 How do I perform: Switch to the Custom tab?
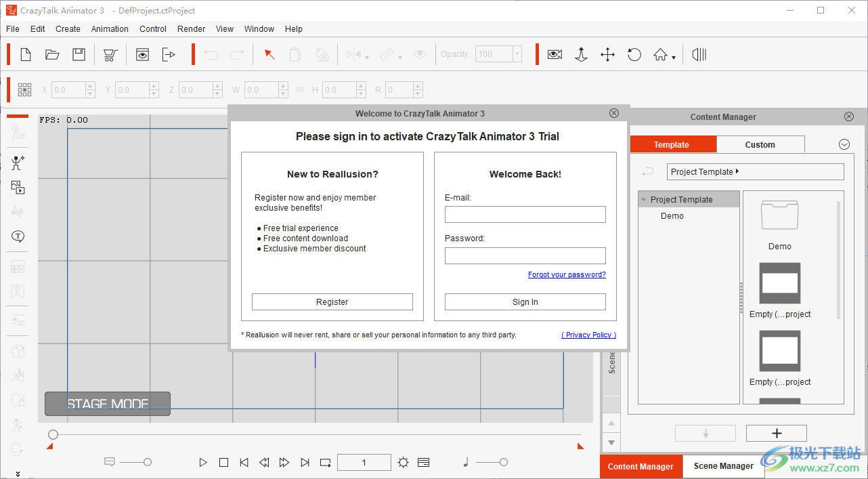[760, 144]
